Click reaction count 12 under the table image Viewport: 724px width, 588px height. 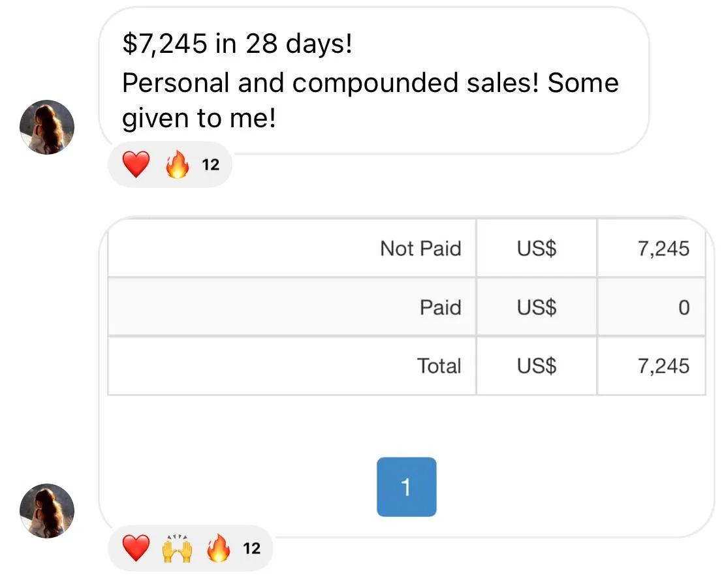click(252, 549)
